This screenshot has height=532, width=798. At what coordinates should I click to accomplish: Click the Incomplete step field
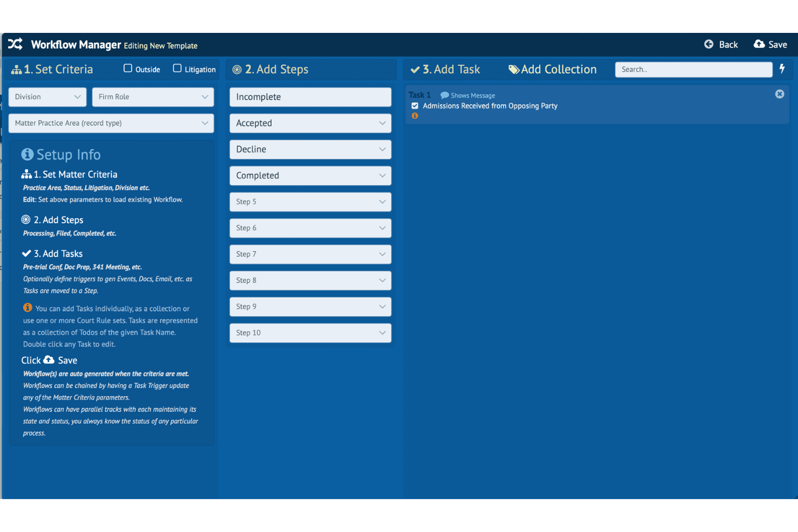click(x=311, y=97)
